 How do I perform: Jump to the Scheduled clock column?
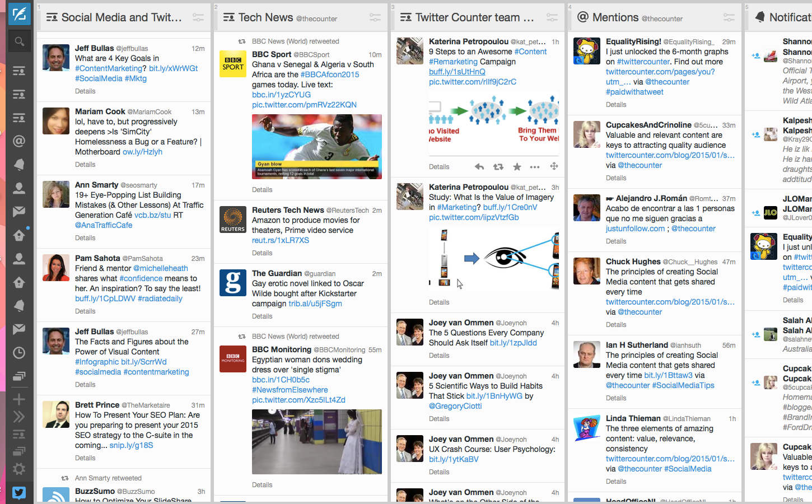pyautogui.click(x=19, y=353)
